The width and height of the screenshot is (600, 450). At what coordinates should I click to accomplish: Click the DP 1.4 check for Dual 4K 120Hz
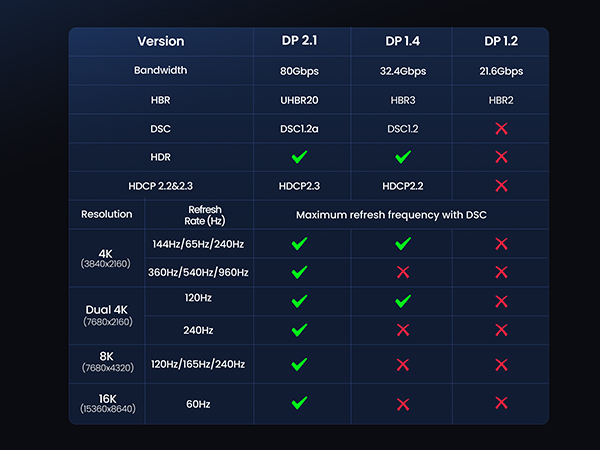coord(403,301)
